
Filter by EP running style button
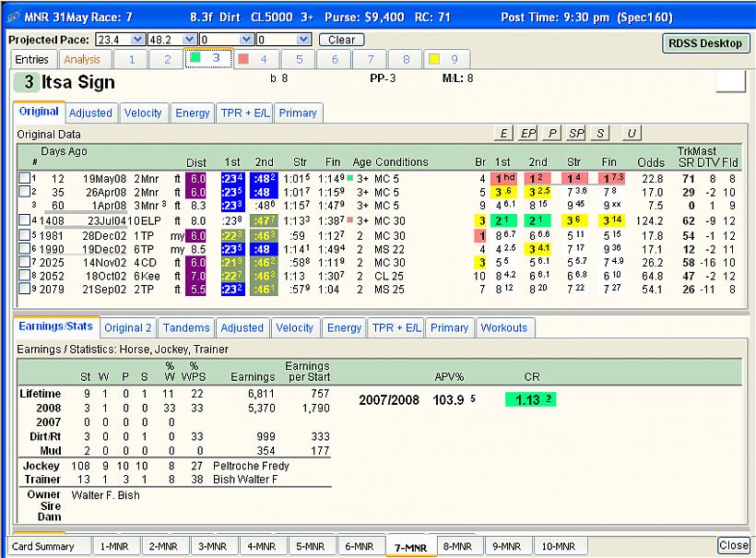[528, 133]
